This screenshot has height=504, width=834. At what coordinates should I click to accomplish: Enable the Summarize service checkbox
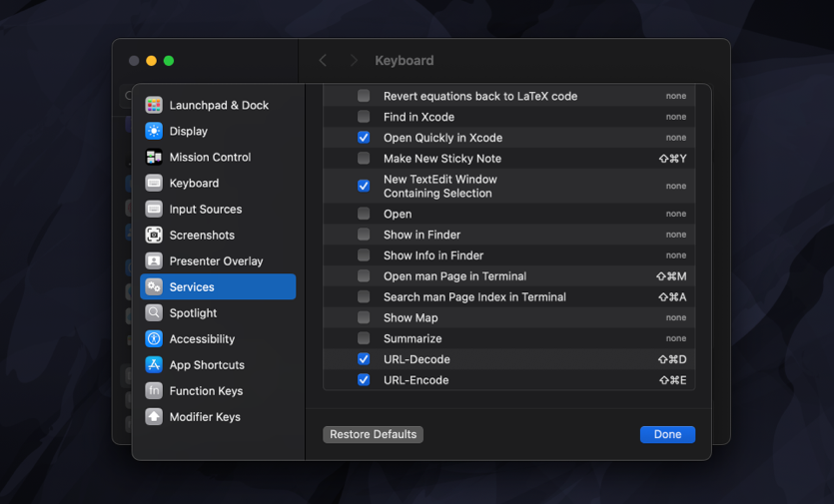[x=364, y=338]
